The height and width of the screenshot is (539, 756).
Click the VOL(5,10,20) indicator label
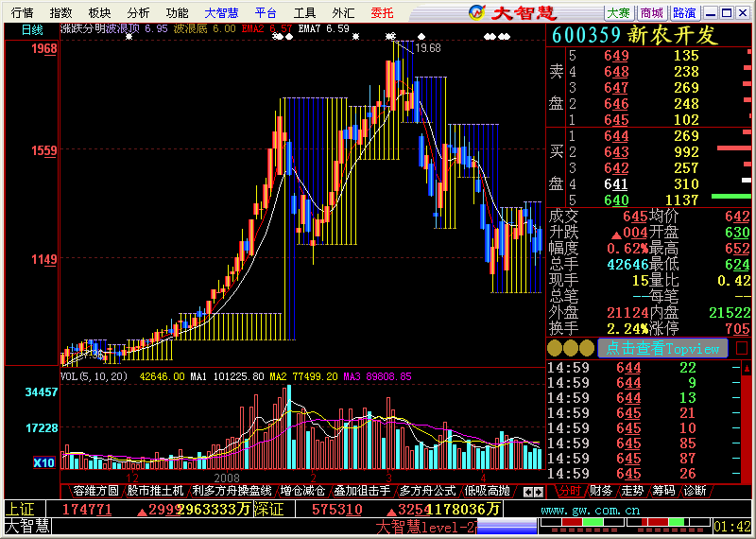tap(94, 376)
